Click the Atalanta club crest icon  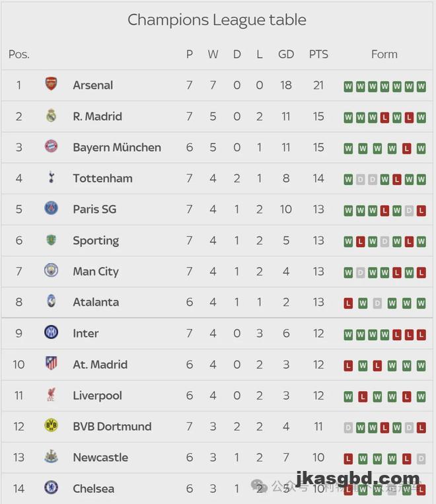[51, 302]
